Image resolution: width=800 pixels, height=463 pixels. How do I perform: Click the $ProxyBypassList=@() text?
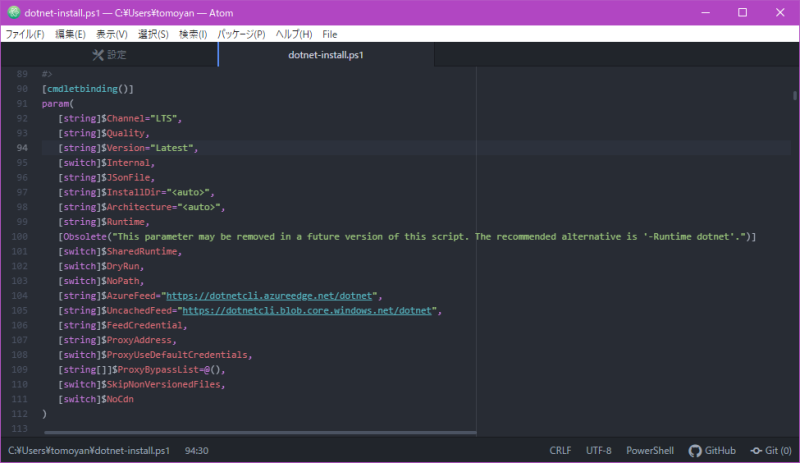tap(166, 370)
